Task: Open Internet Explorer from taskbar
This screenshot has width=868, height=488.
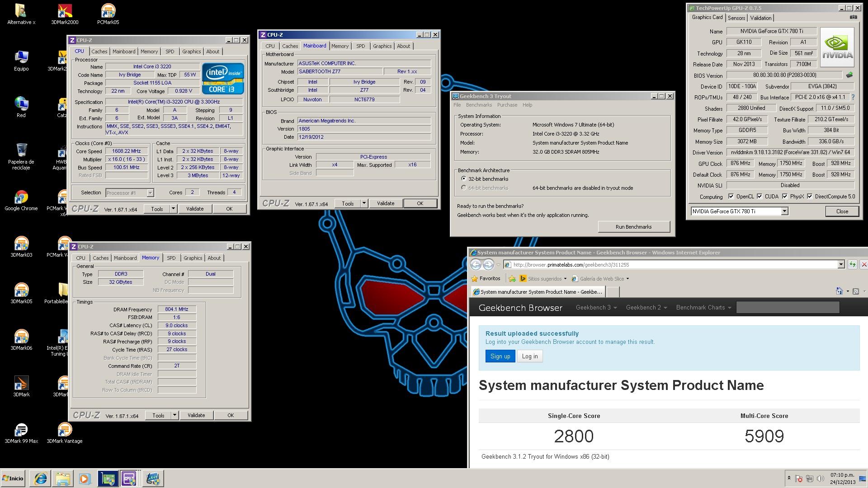Action: click(41, 479)
